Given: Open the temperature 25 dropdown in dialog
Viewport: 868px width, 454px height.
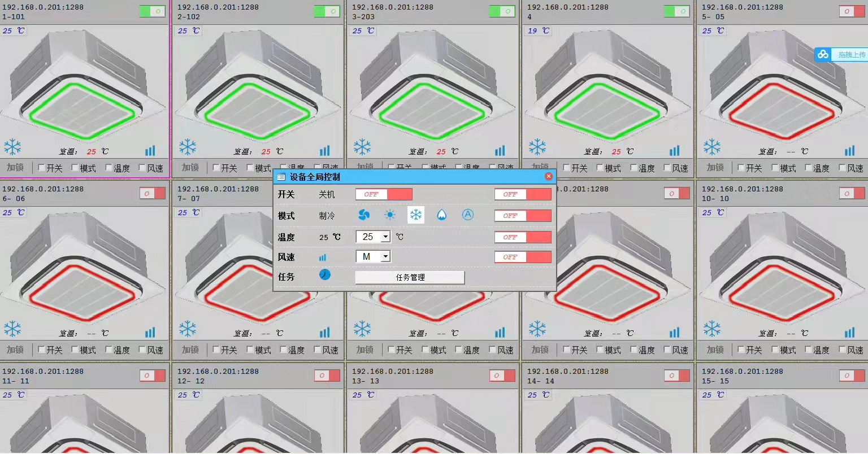Looking at the screenshot, I should 386,237.
